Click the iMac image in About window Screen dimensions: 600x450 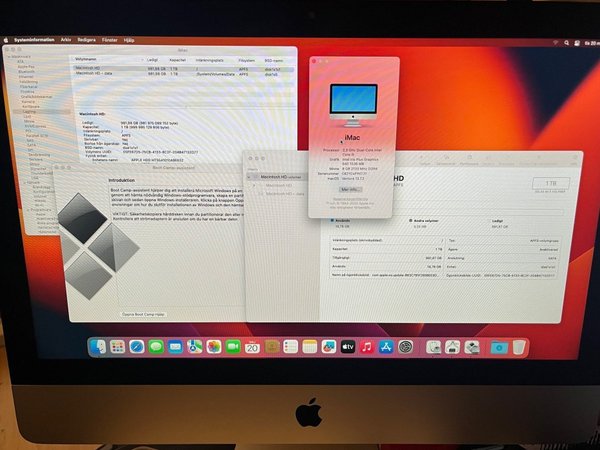coord(353,105)
